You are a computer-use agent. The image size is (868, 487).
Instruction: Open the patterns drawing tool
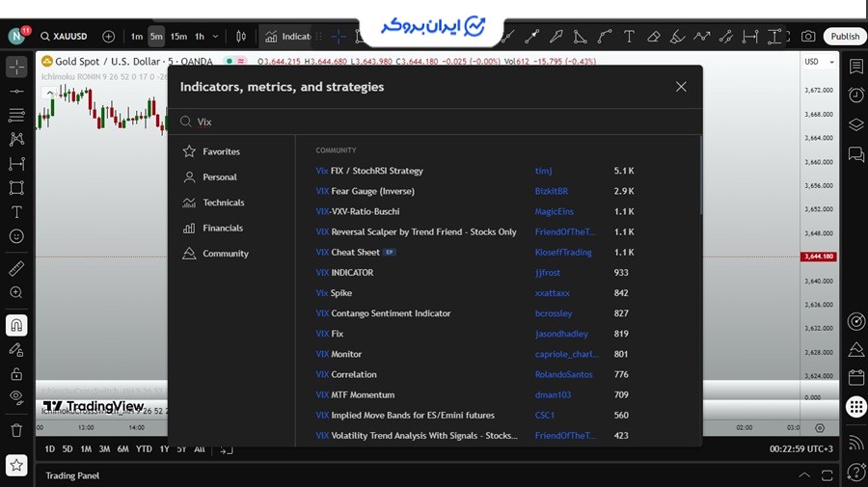pos(16,139)
